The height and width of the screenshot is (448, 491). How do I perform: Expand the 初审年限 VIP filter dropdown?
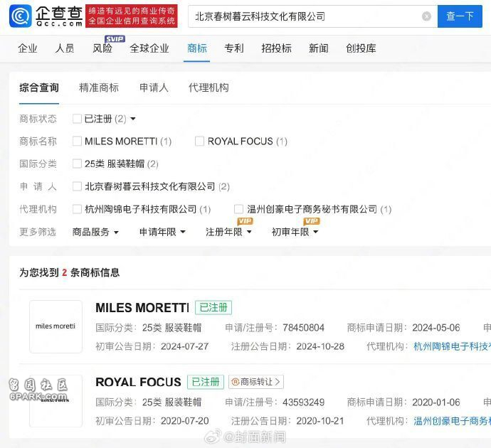tap(295, 232)
